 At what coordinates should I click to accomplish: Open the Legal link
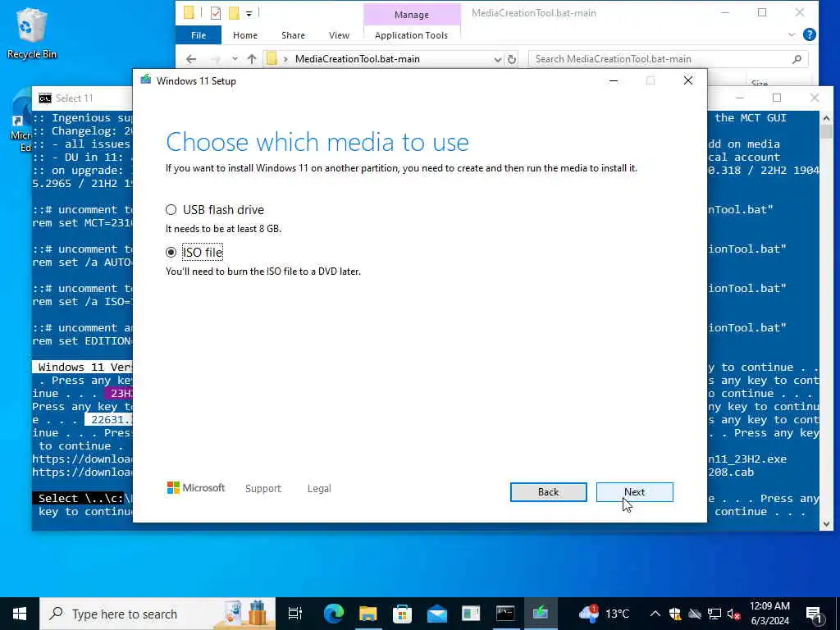pos(319,489)
